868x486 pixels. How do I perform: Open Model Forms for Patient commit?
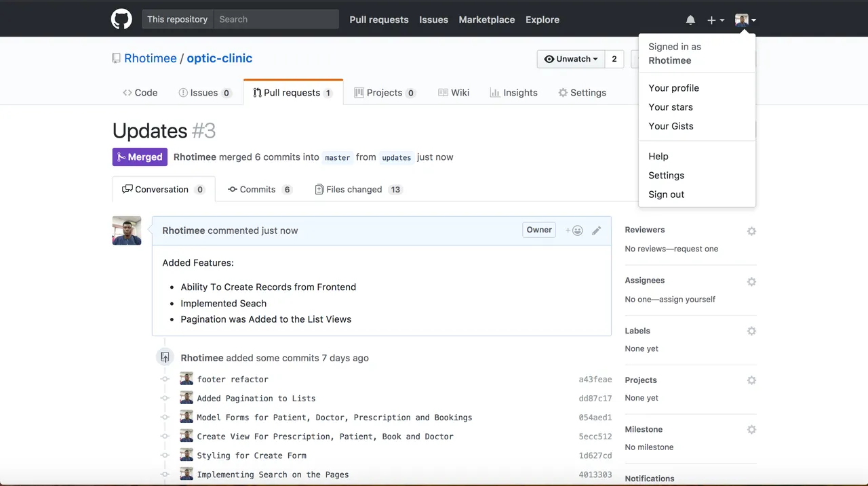pyautogui.click(x=334, y=418)
